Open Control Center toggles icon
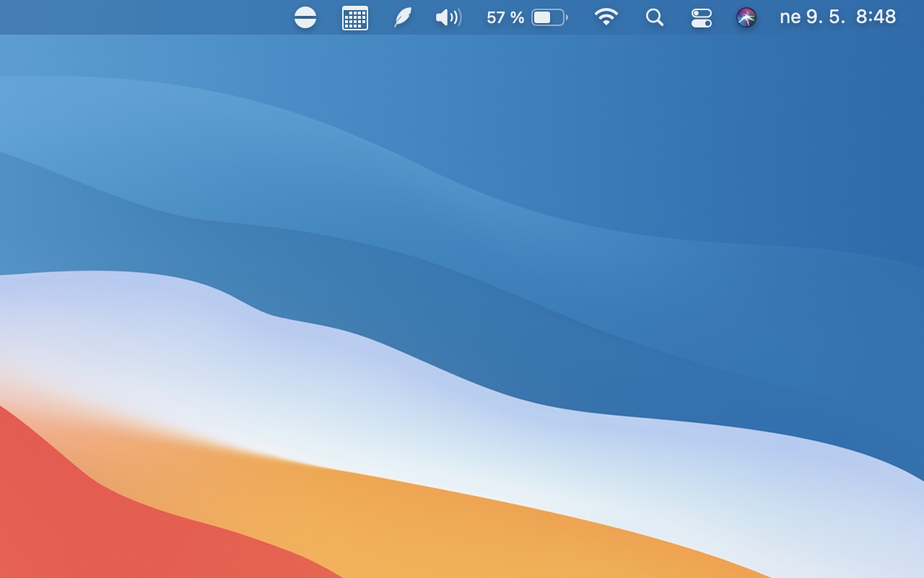The image size is (924, 578). pos(701,17)
